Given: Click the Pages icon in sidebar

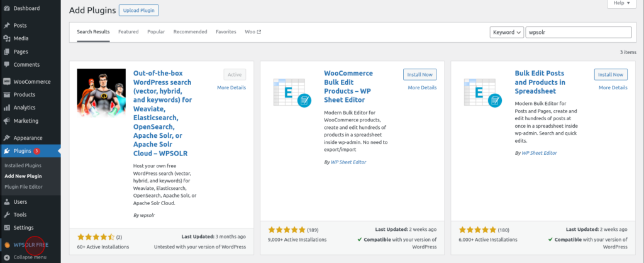Looking at the screenshot, I should click(6, 52).
